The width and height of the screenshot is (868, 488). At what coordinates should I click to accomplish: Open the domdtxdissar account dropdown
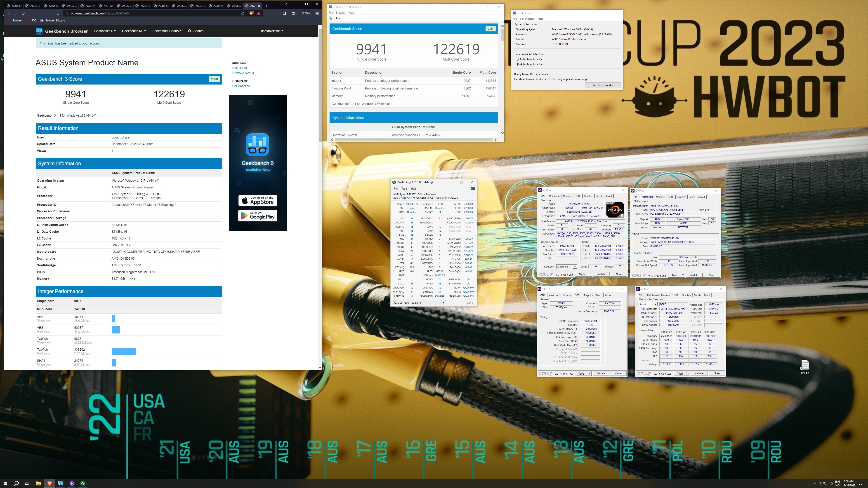tap(272, 31)
